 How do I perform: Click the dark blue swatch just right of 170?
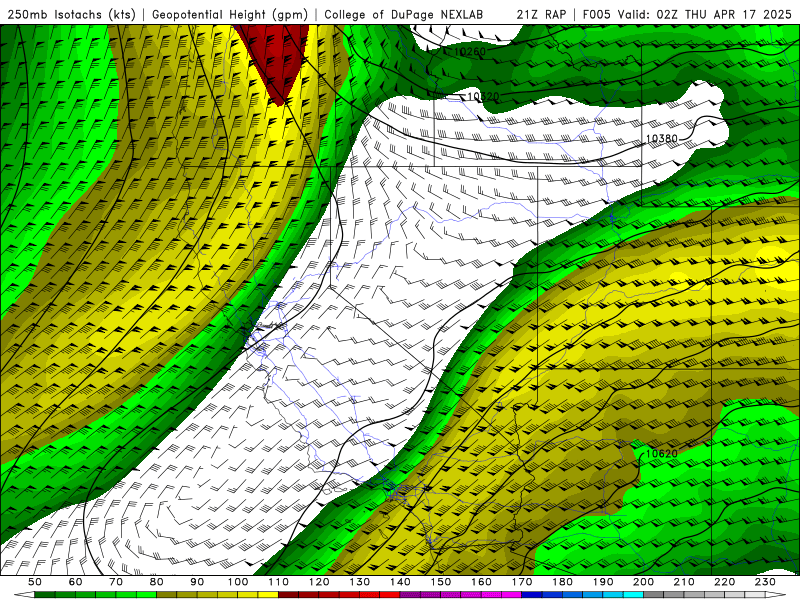[x=532, y=595]
